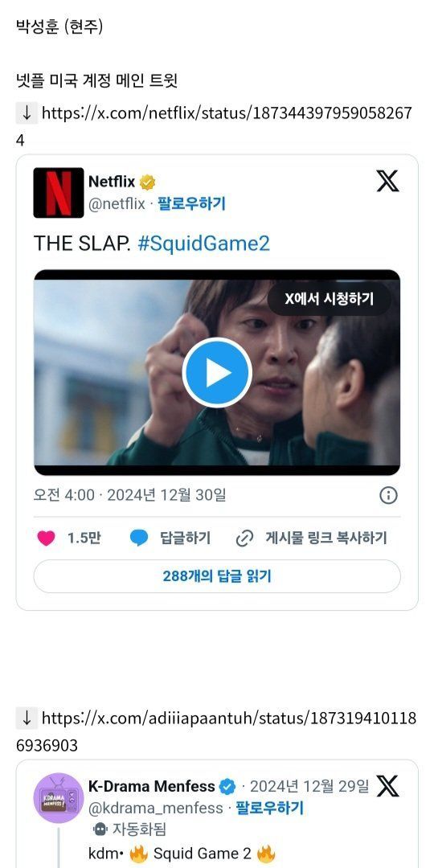Click K-Drama Menfess purple avatar

(59, 798)
